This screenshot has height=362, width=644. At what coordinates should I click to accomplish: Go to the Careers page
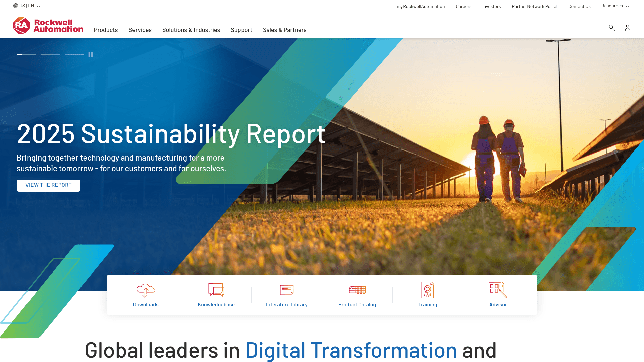(463, 6)
